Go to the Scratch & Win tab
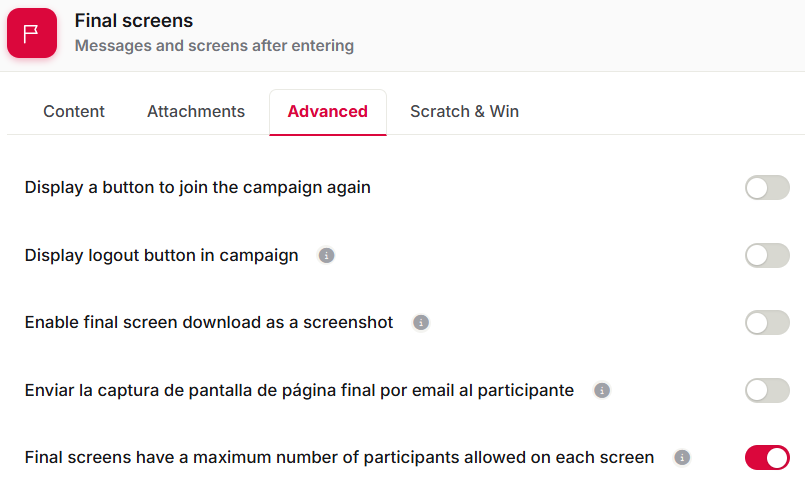This screenshot has width=805, height=490. point(465,111)
